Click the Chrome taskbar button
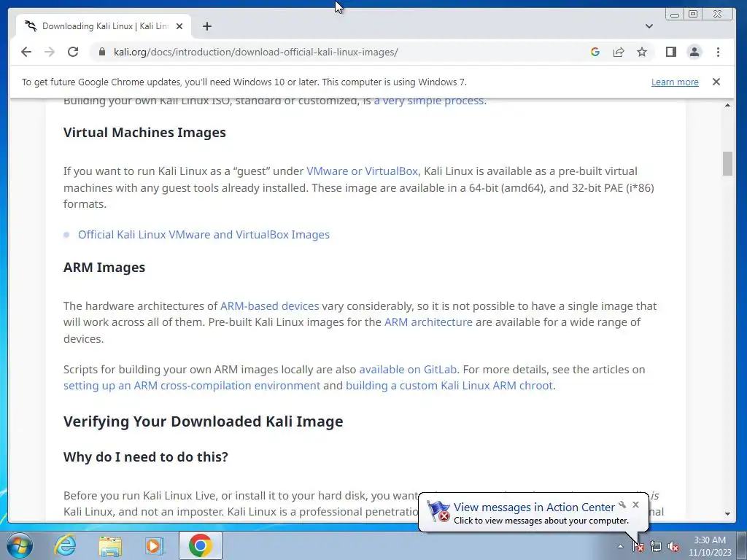 click(x=200, y=545)
